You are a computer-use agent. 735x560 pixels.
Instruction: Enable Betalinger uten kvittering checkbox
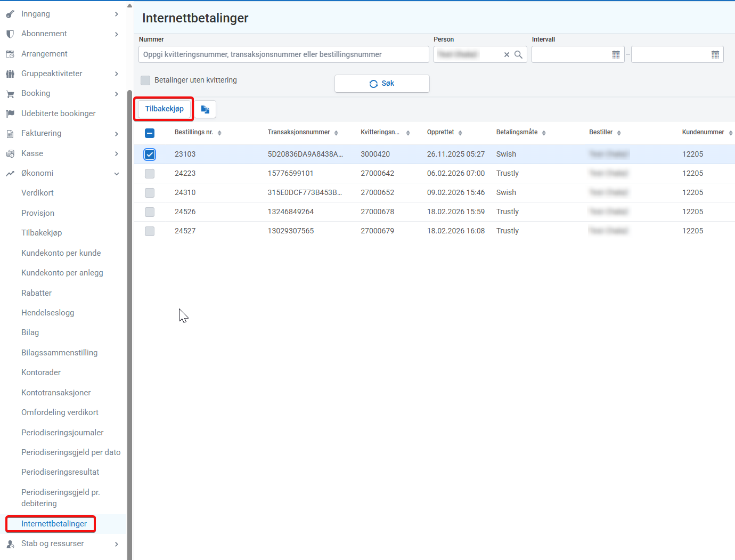click(145, 80)
